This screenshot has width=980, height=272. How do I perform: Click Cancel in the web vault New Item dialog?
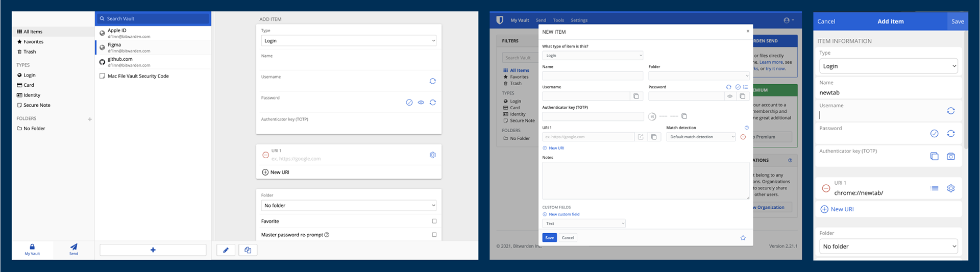pyautogui.click(x=568, y=238)
